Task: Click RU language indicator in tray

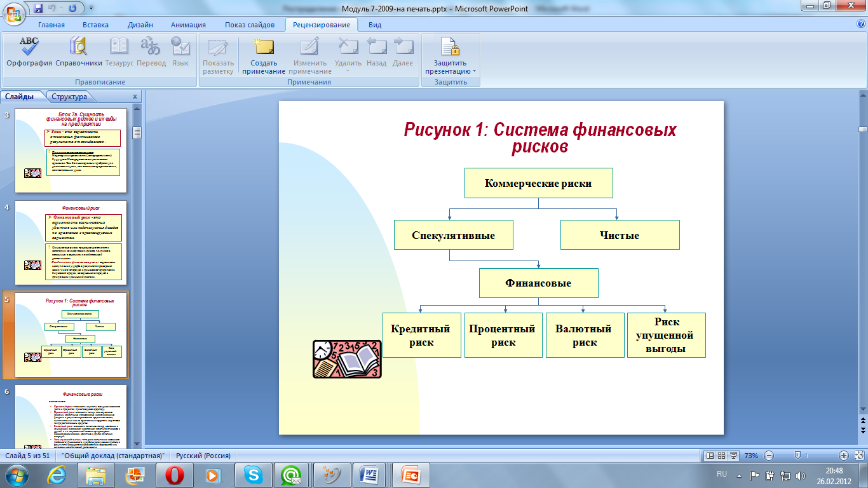Action: pos(722,474)
